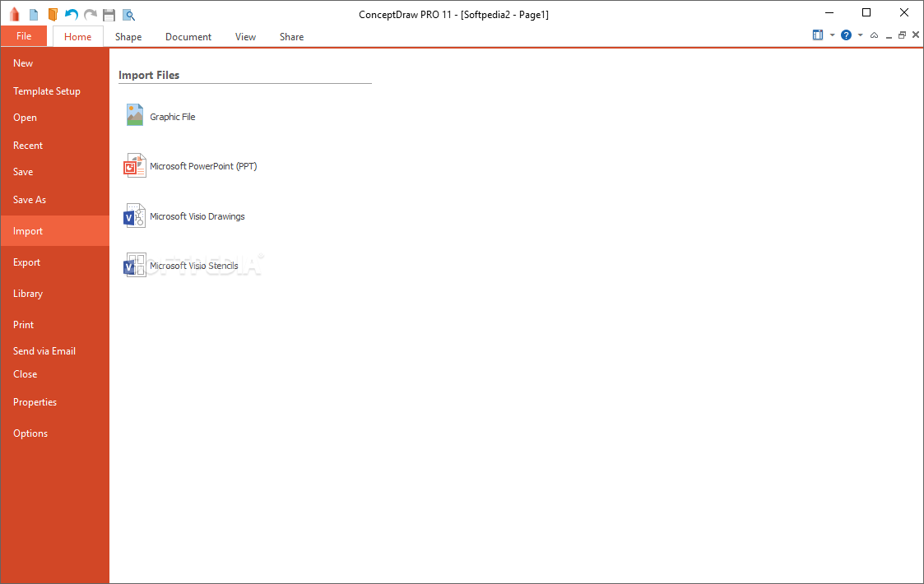Click the Visio Stencils icon

pyautogui.click(x=134, y=265)
